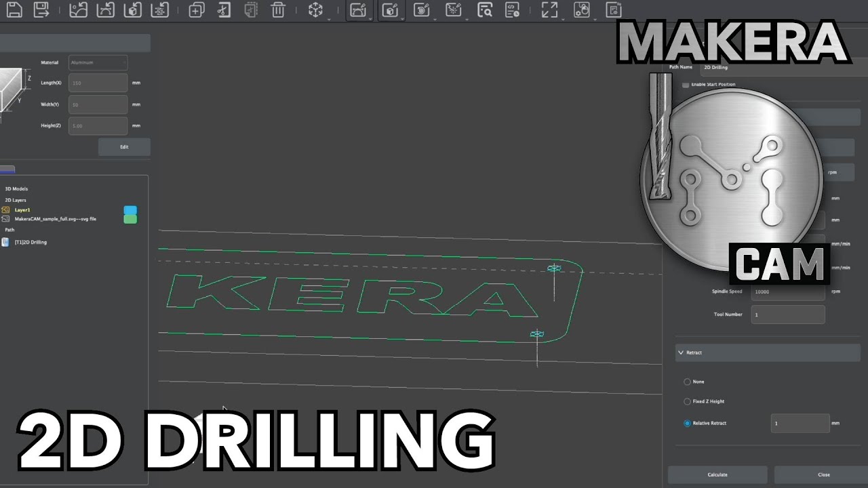Click the blue color swatch for Layer1
The height and width of the screenshot is (488, 868).
pyautogui.click(x=130, y=210)
